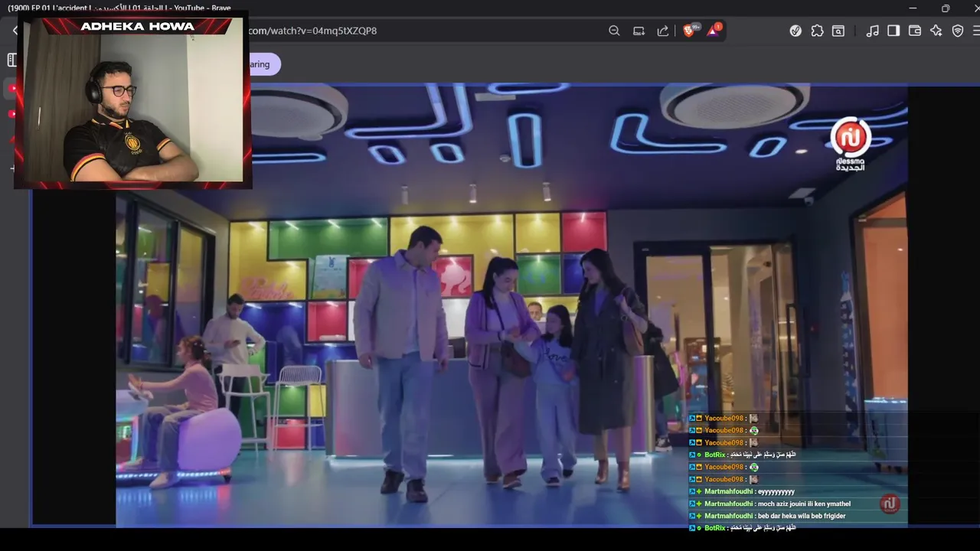Click the vertical tabs panel icon at left
The image size is (980, 551).
11,60
